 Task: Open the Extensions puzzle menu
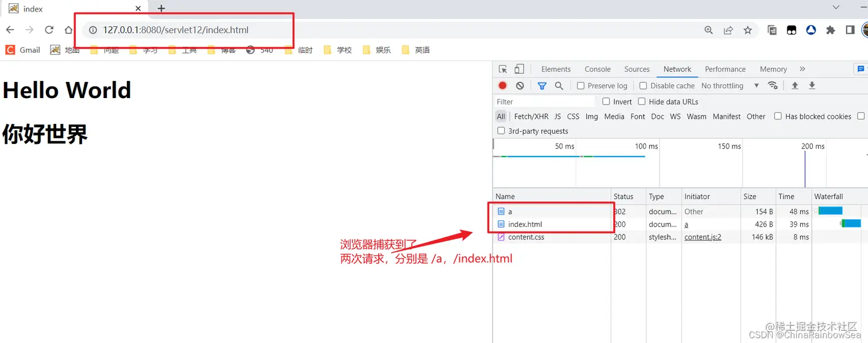click(x=831, y=30)
